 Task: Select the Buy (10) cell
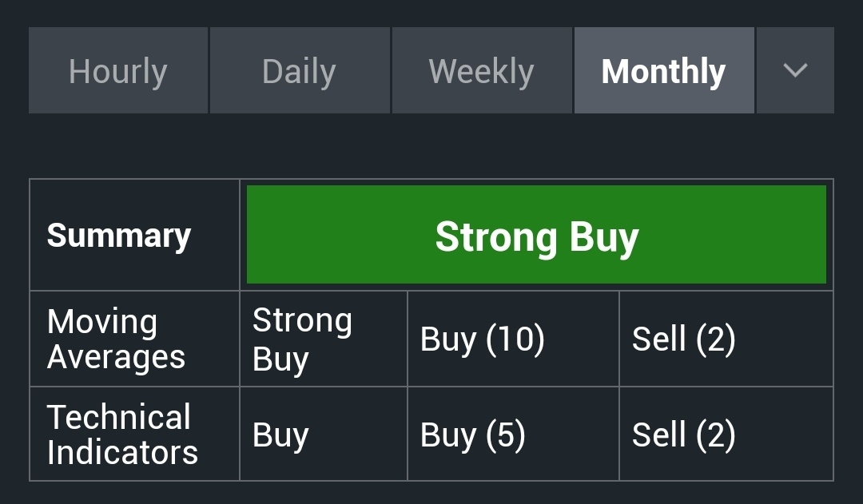point(513,339)
